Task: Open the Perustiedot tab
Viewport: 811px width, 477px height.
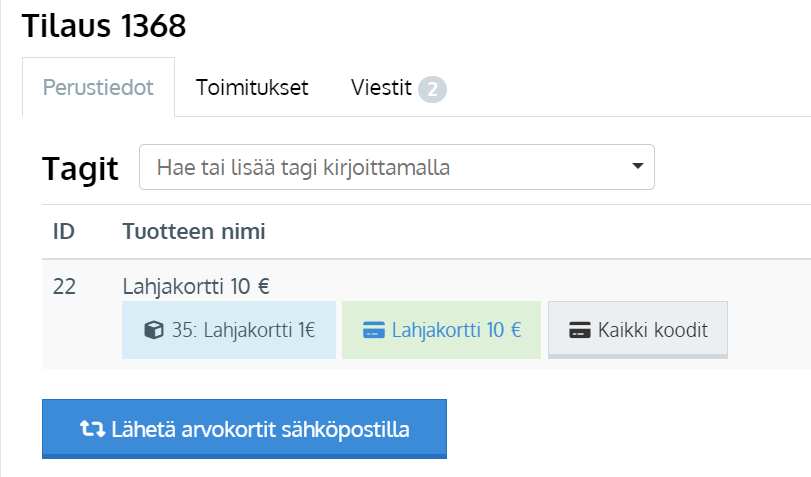Action: [x=98, y=87]
